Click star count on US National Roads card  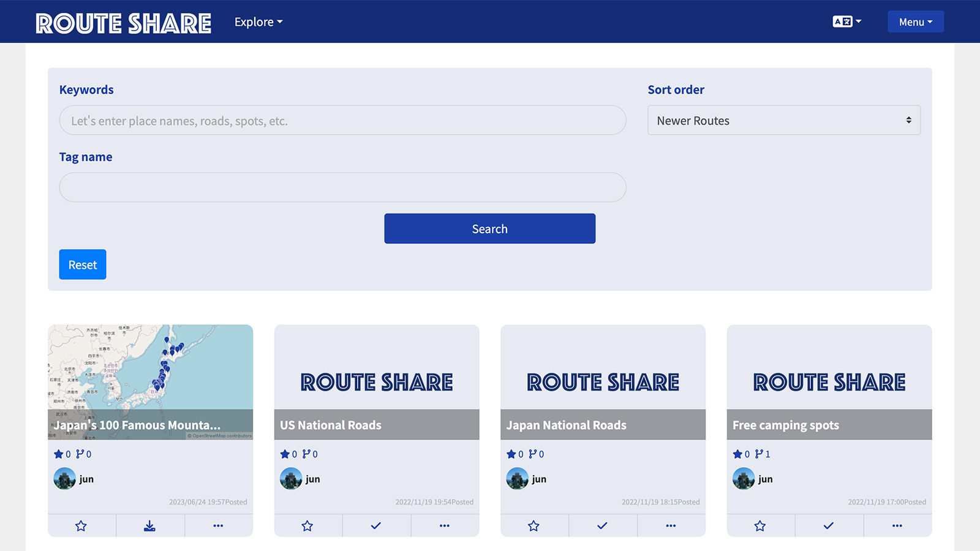[288, 454]
